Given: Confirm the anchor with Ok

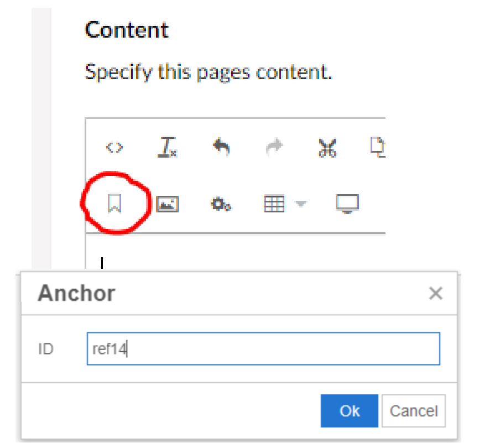Looking at the screenshot, I should (350, 411).
